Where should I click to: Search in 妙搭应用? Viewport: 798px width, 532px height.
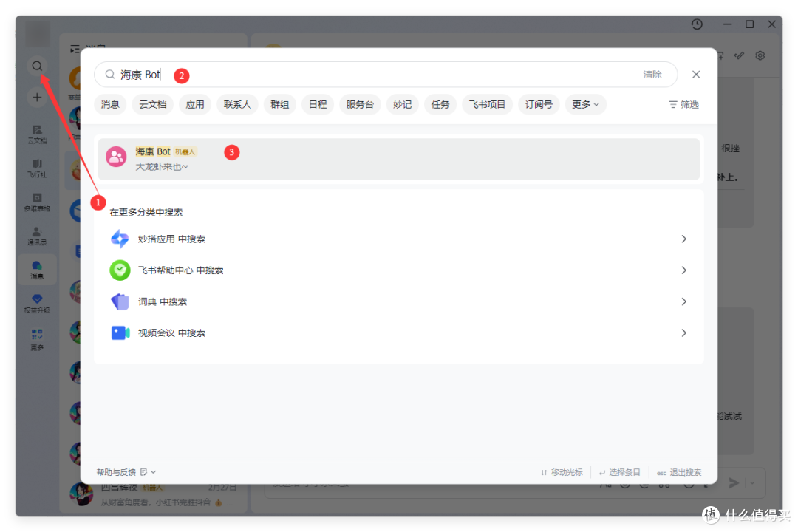pyautogui.click(x=399, y=239)
